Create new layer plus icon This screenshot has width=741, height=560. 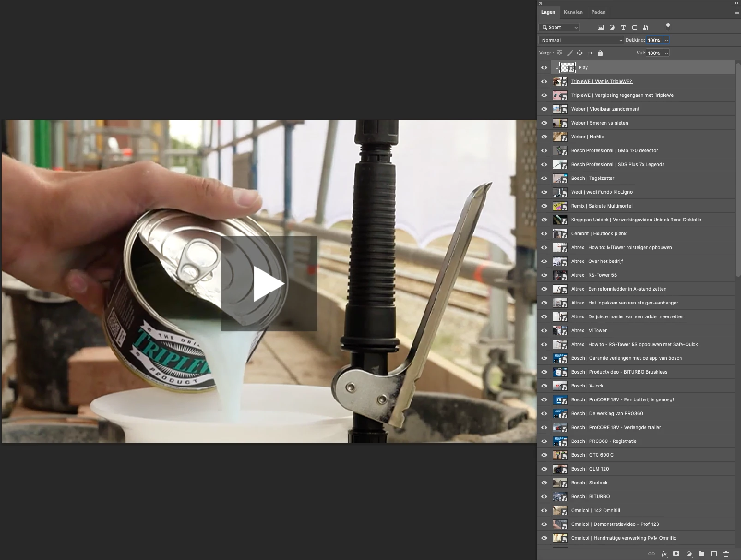[713, 554]
